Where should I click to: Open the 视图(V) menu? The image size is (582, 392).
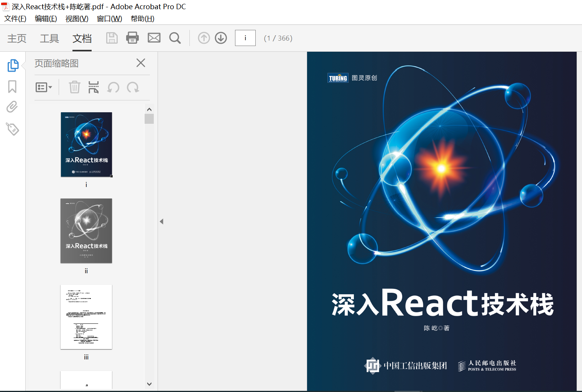tap(77, 19)
